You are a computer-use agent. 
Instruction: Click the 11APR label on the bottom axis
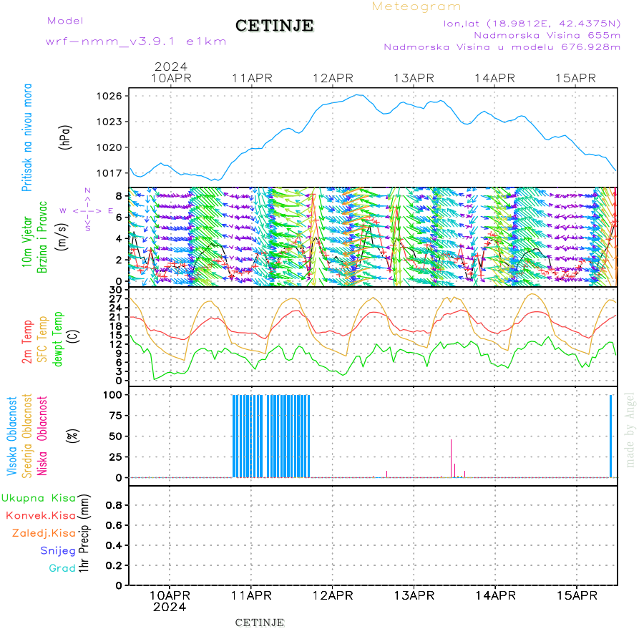pyautogui.click(x=251, y=595)
